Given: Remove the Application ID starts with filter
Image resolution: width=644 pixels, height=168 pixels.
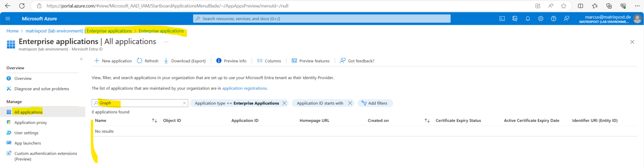Looking at the screenshot, I should pyautogui.click(x=350, y=103).
